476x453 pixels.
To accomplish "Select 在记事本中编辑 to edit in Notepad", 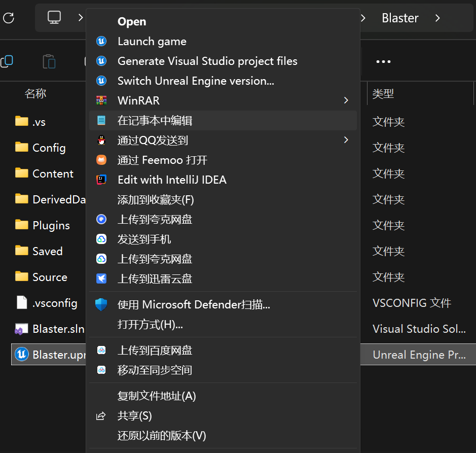I will (x=223, y=120).
